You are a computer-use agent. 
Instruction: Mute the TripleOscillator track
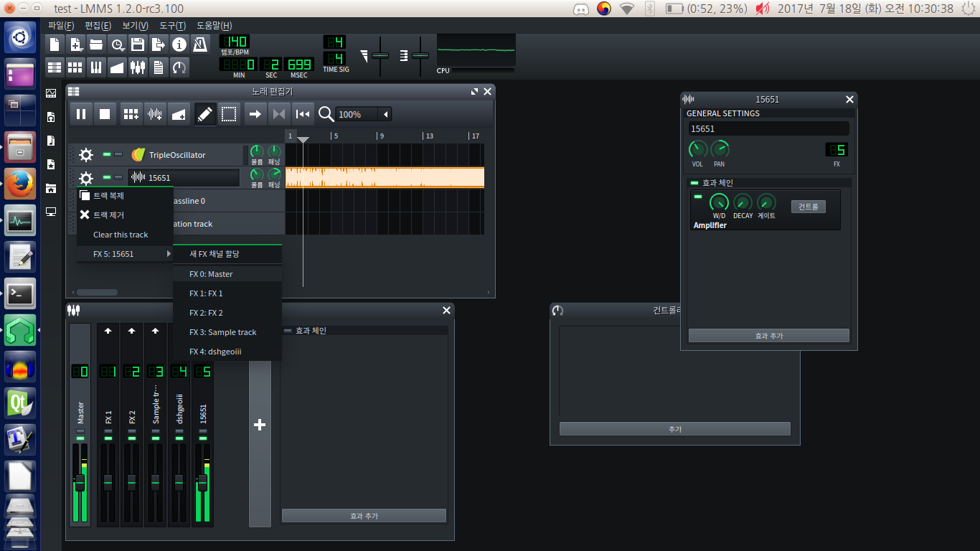pyautogui.click(x=107, y=154)
